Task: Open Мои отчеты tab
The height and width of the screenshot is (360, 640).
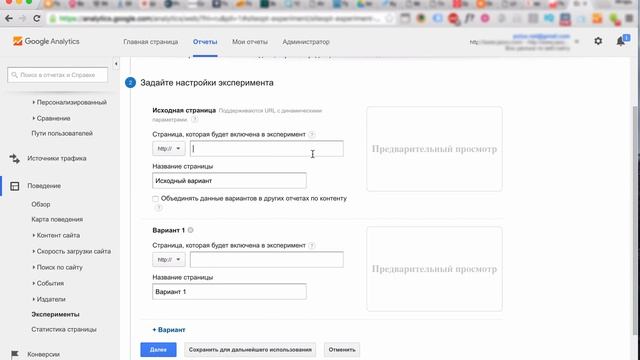Action: (x=250, y=42)
